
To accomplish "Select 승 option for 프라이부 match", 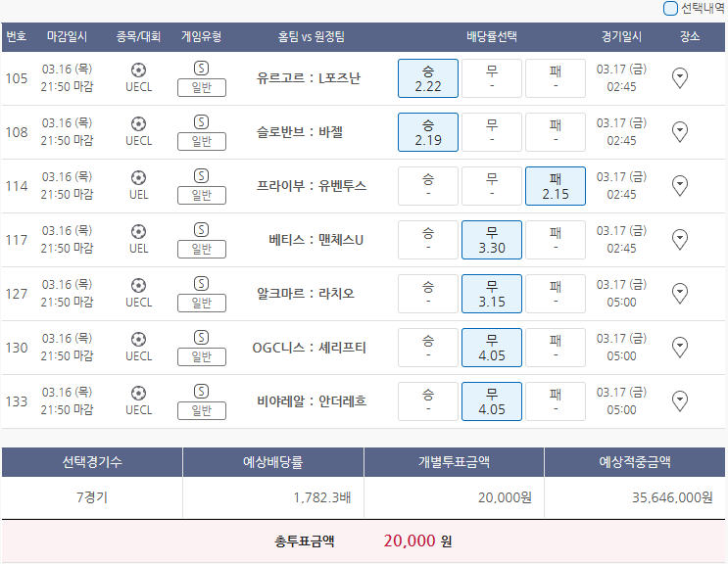I will tap(428, 186).
